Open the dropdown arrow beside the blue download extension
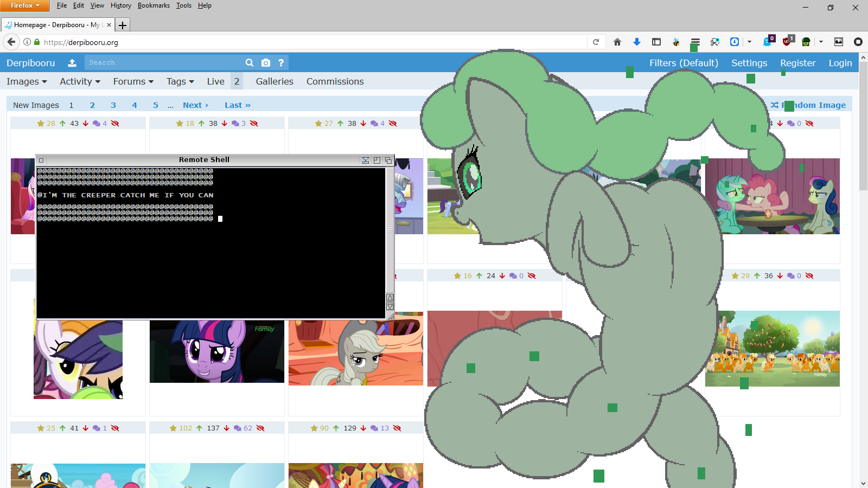 [x=749, y=42]
